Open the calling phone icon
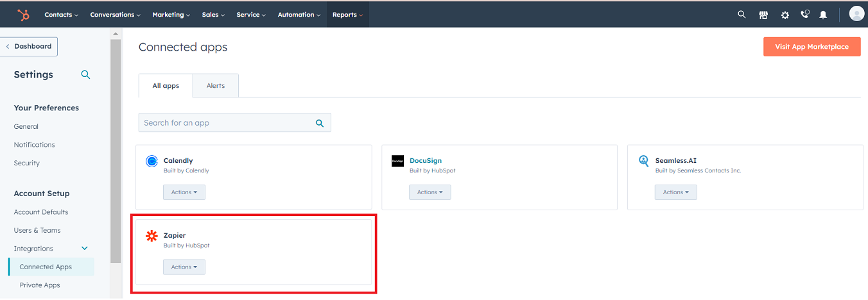 pos(804,14)
